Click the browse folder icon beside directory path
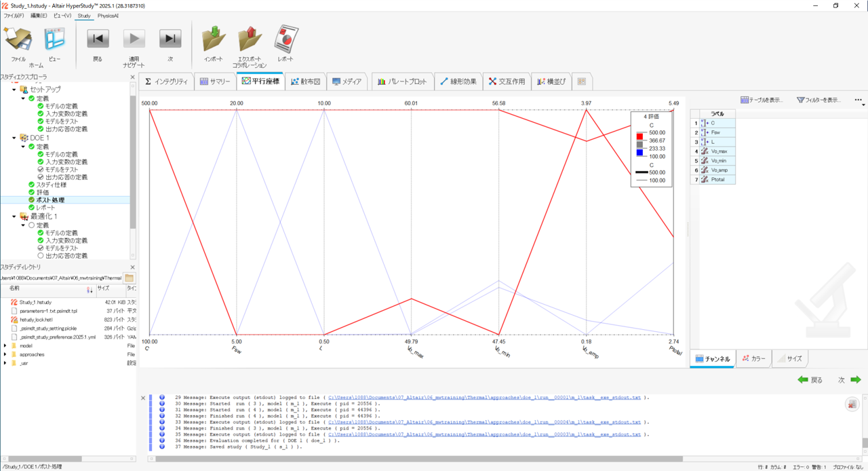Viewport: 868px width, 471px height. 129,278
